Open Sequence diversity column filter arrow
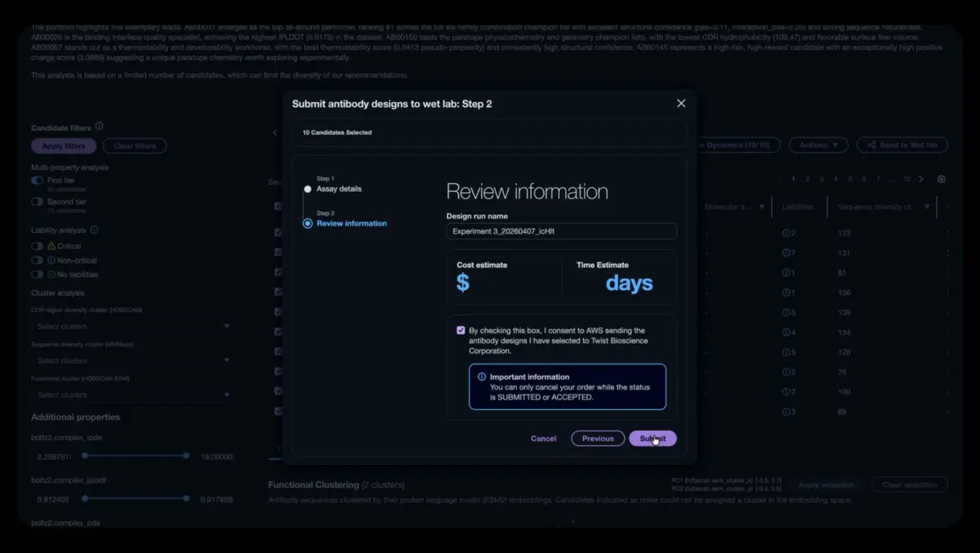The image size is (980, 553). coord(927,207)
